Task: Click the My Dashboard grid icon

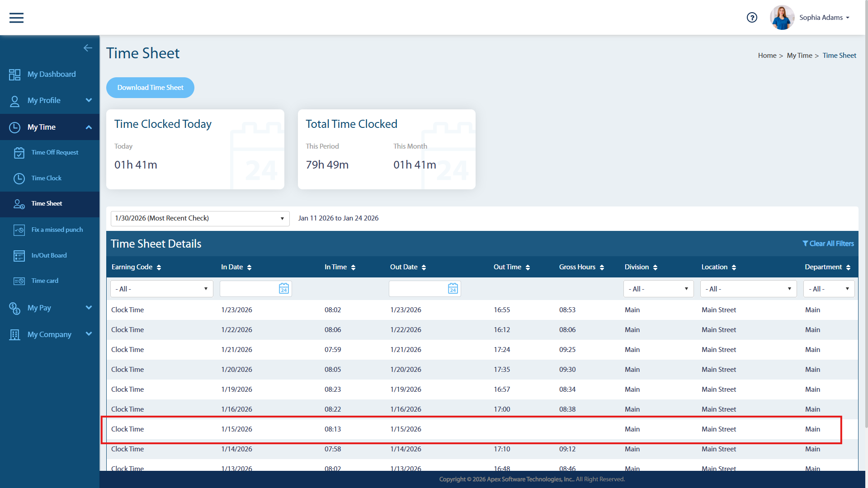Action: 14,75
